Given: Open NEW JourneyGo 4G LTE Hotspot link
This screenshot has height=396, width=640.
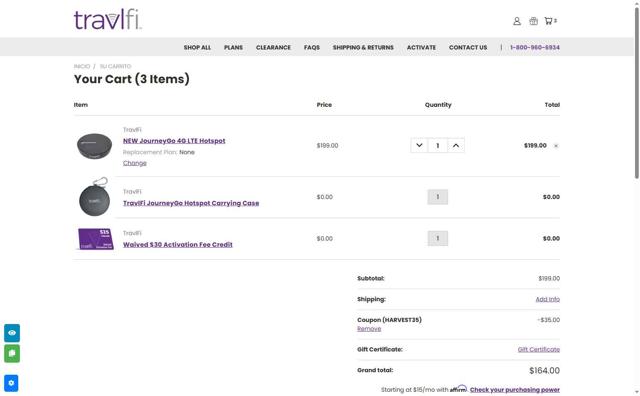Looking at the screenshot, I should click(174, 141).
